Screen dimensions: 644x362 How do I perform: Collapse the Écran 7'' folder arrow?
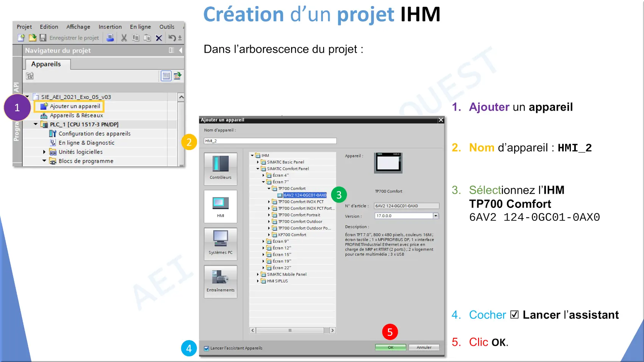click(x=264, y=182)
